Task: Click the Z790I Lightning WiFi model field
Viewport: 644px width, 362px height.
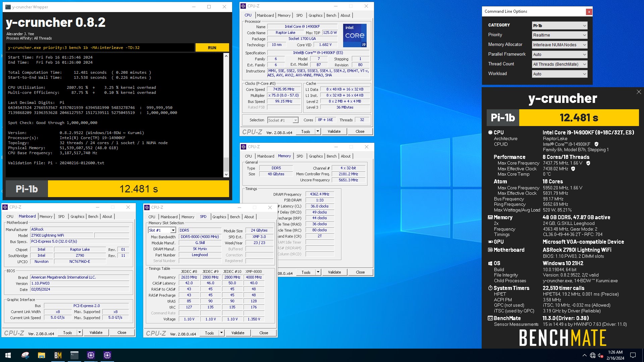Action: (62, 235)
